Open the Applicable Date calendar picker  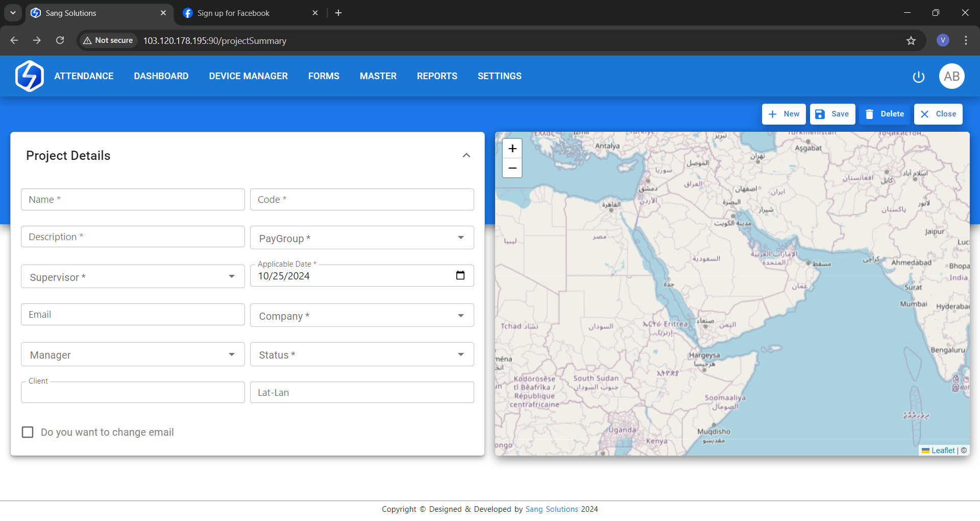460,275
